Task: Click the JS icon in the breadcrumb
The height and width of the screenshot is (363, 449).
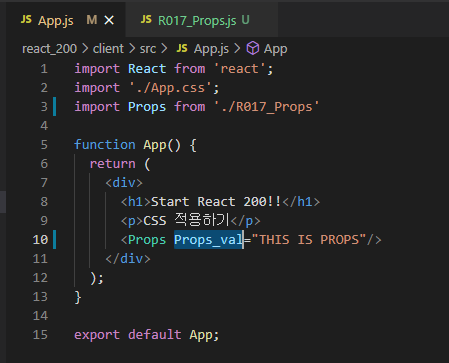Action: click(x=182, y=48)
